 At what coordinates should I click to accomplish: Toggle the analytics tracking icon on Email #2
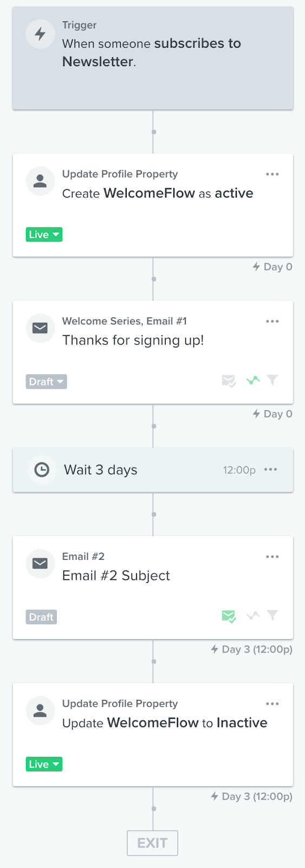click(x=253, y=615)
